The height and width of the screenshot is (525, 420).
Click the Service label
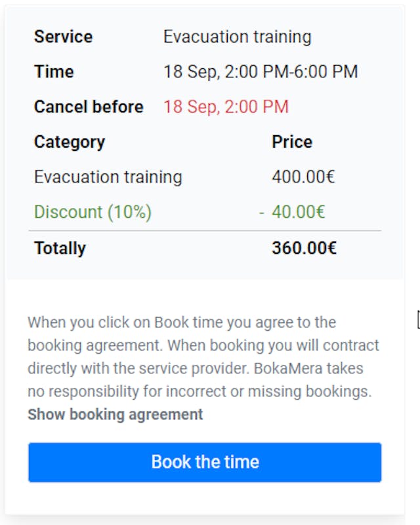(63, 37)
